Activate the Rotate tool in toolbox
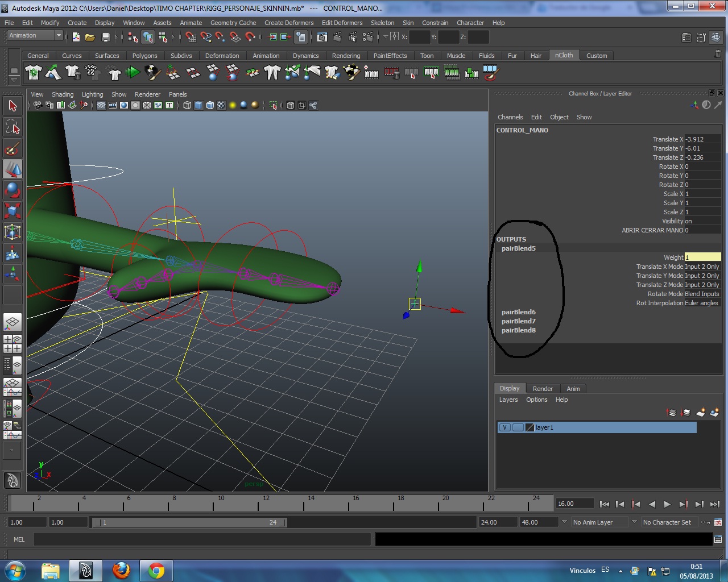This screenshot has height=582, width=728. click(x=13, y=189)
